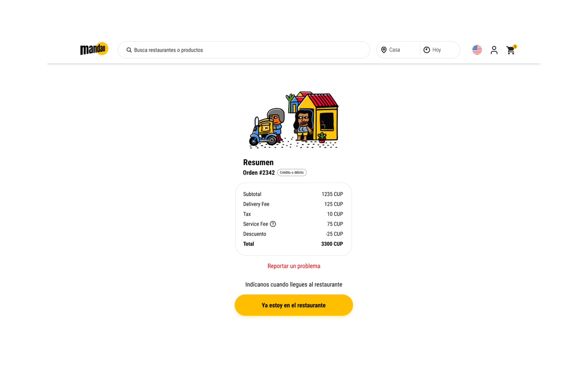This screenshot has height=392, width=588.
Task: Click the clock icon beside Hoy
Action: click(427, 50)
